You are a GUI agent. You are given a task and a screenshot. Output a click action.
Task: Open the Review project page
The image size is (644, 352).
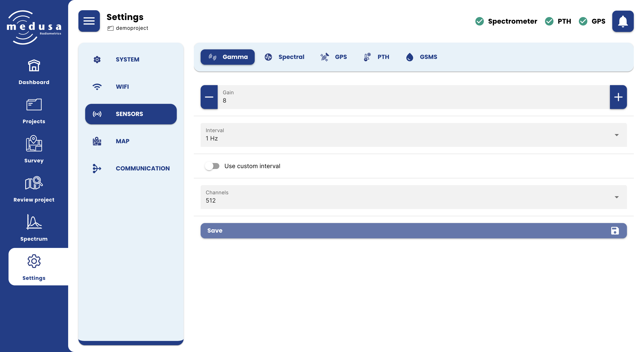(x=34, y=189)
